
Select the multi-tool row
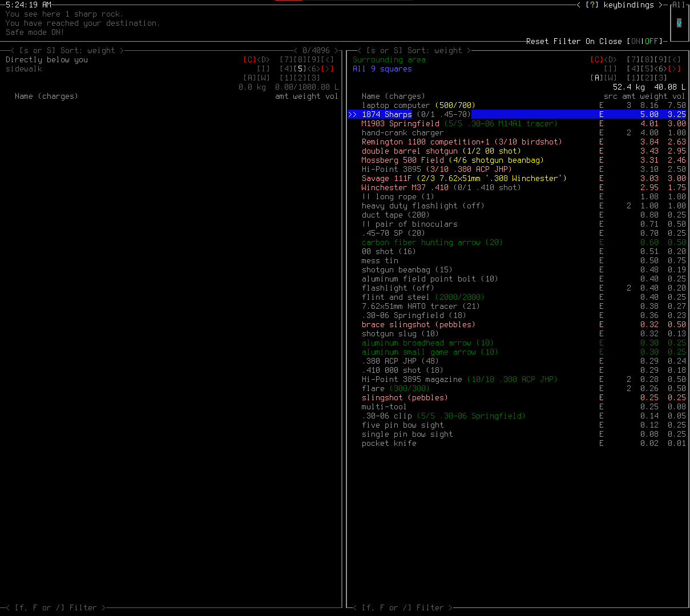tap(517, 406)
